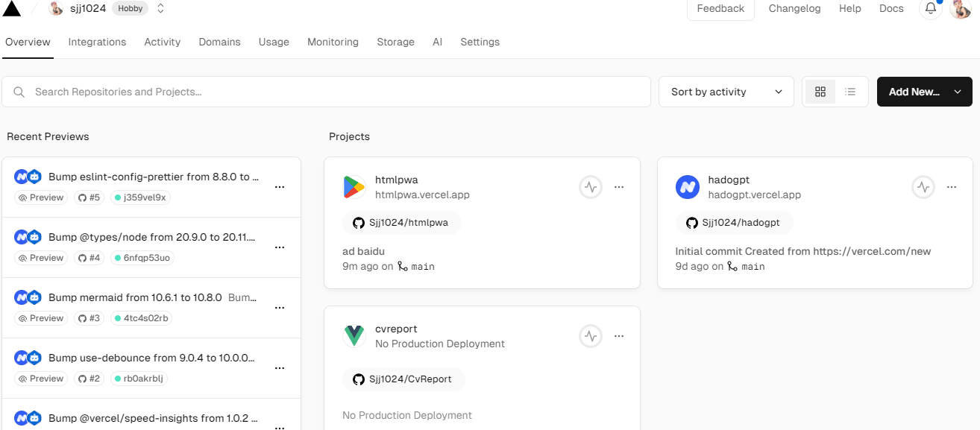The width and height of the screenshot is (980, 430).
Task: Open Bump eslint-config-prettier preview title
Action: 154,177
